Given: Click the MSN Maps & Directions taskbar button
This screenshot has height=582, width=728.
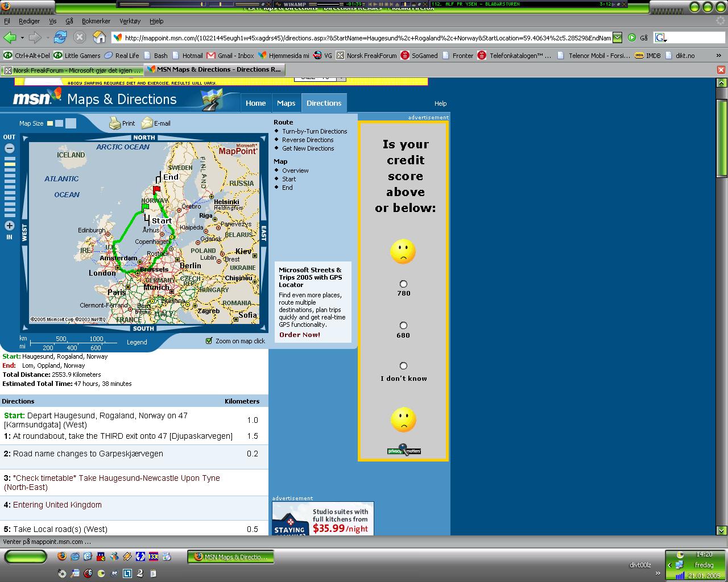Looking at the screenshot, I should (231, 557).
